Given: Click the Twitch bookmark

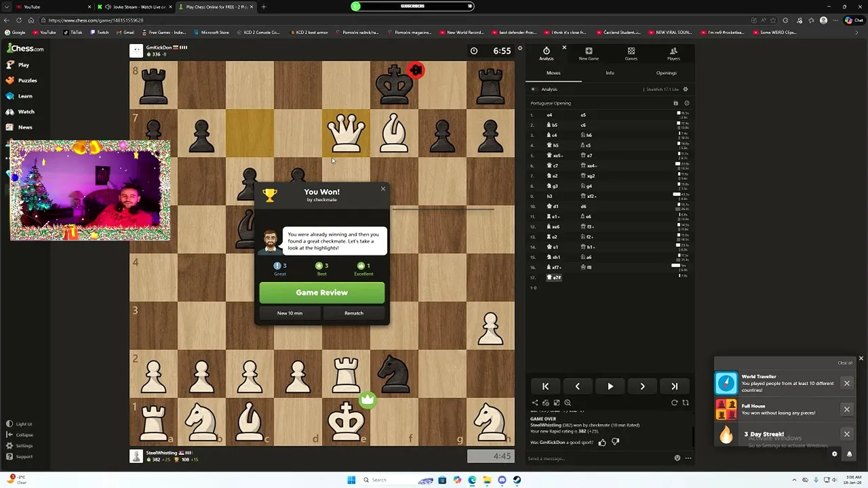Looking at the screenshot, I should click(x=99, y=33).
